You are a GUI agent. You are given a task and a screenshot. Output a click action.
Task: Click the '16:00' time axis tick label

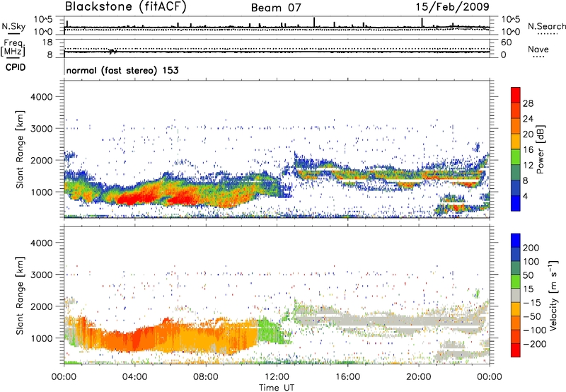[x=347, y=377]
